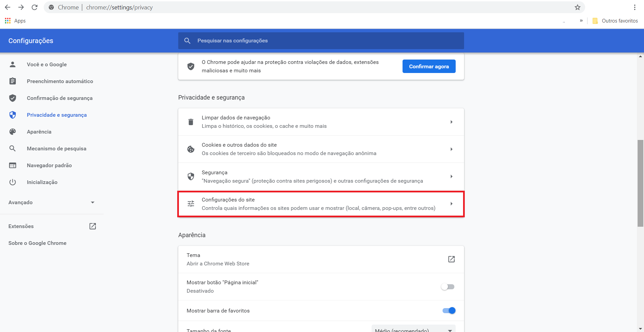Open Tamanho da fonte dropdown
The image size is (644, 332).
413,329
